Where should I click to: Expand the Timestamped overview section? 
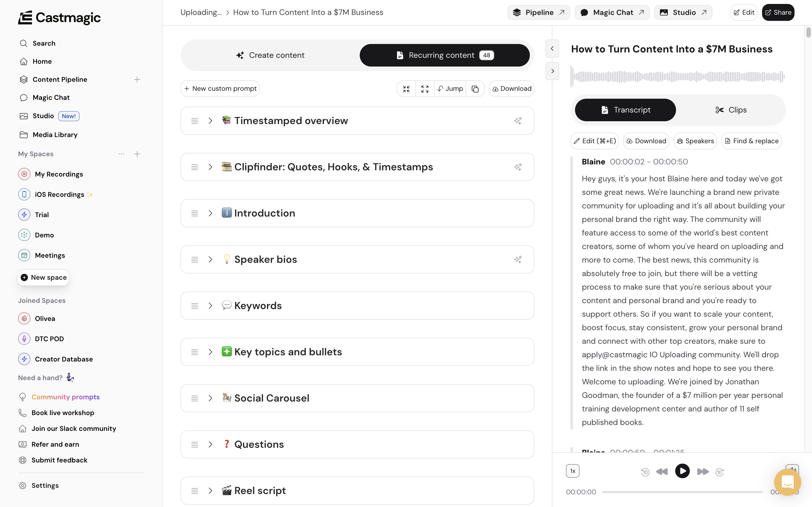coord(210,121)
